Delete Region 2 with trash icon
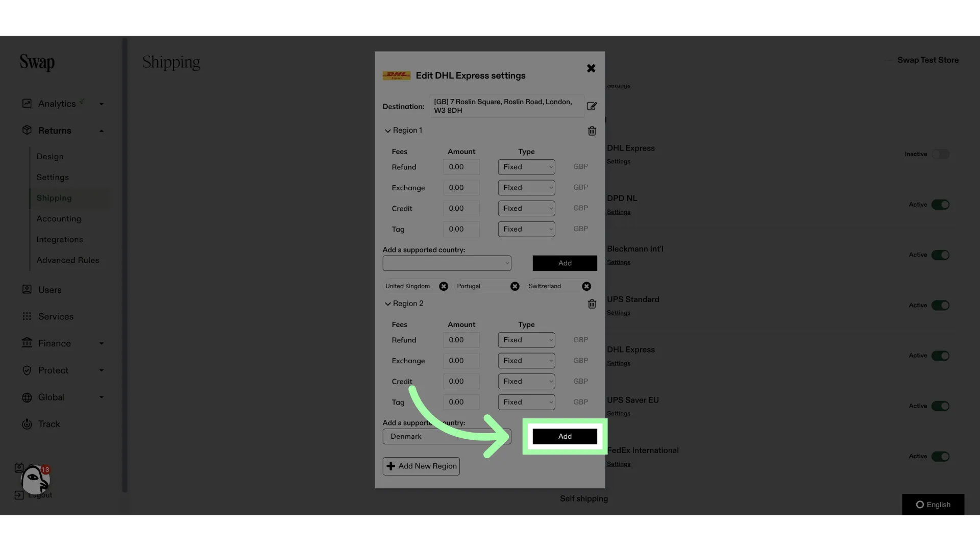Viewport: 980px width, 551px height. point(592,304)
